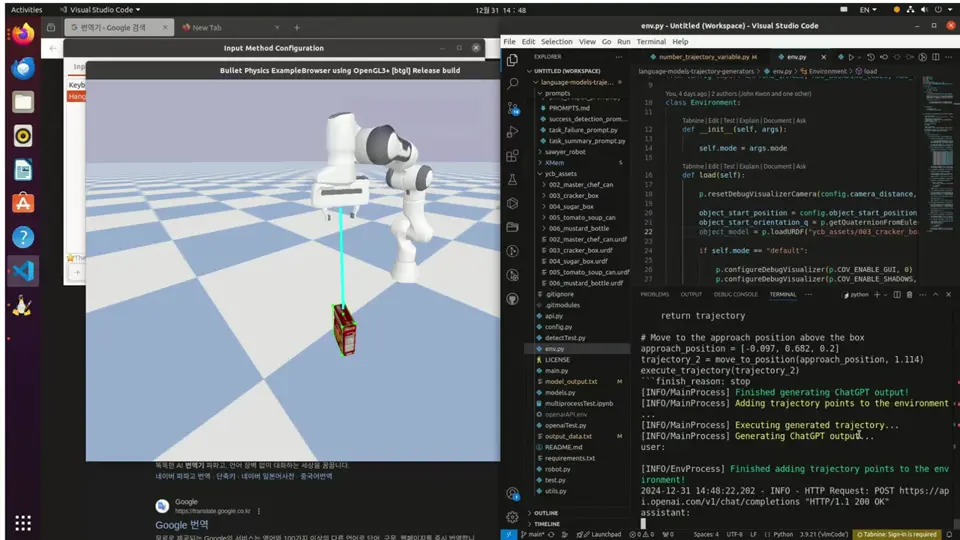The image size is (960, 540).
Task: Select Python language mode in status bar
Action: [x=782, y=534]
